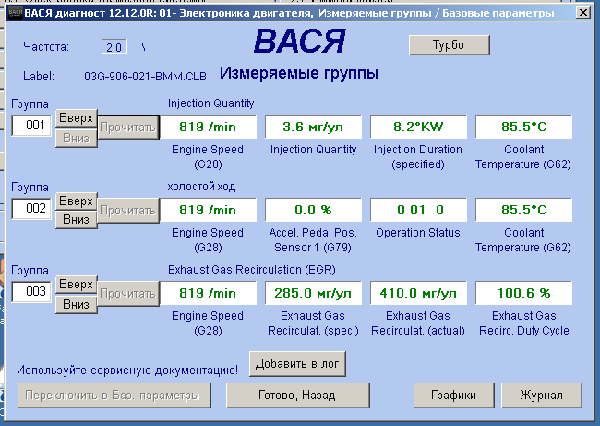Click injection duration value 8.2°KW

pos(418,127)
